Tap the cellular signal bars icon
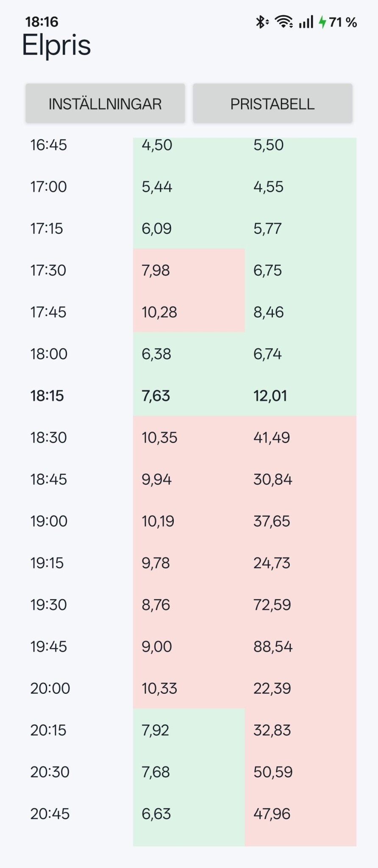378x868 pixels. tap(306, 22)
